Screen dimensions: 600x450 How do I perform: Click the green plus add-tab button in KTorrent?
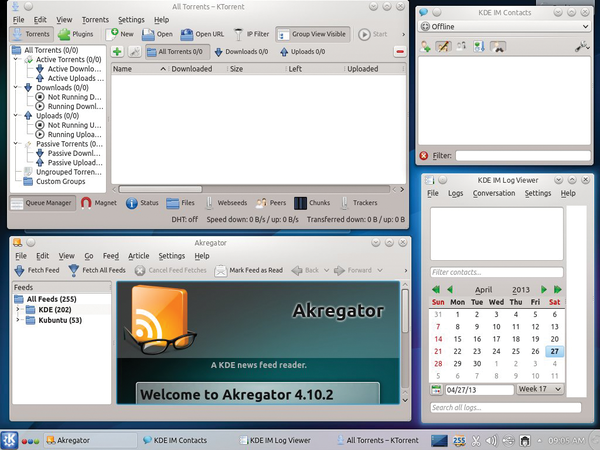(117, 52)
